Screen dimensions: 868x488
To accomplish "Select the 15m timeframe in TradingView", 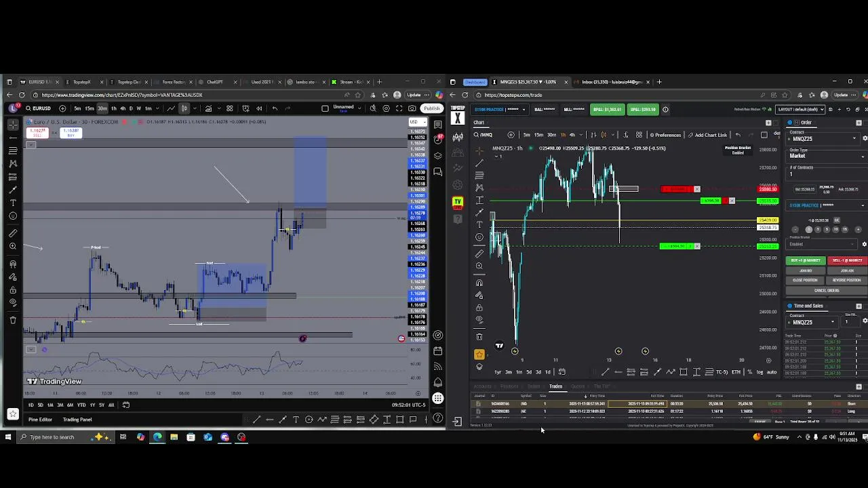I will 89,108.
